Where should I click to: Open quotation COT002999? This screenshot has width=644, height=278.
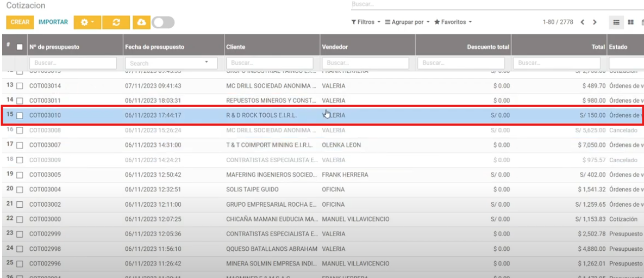[x=45, y=234]
